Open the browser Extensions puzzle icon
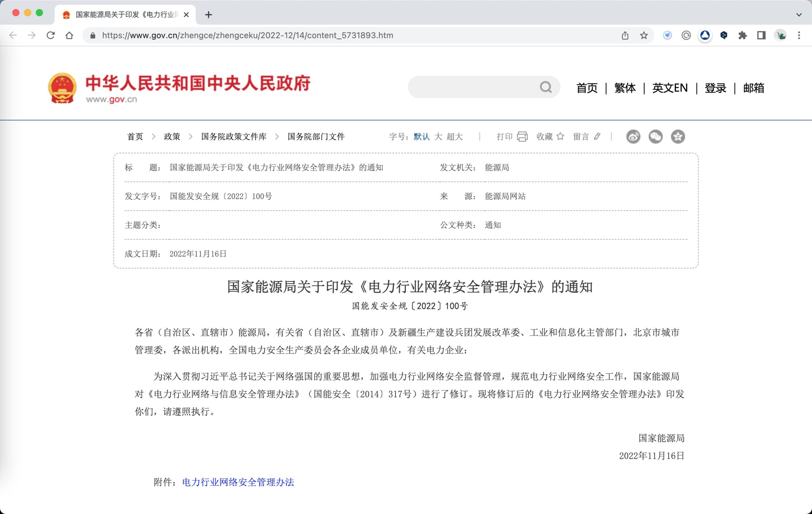The height and width of the screenshot is (514, 812). click(742, 36)
